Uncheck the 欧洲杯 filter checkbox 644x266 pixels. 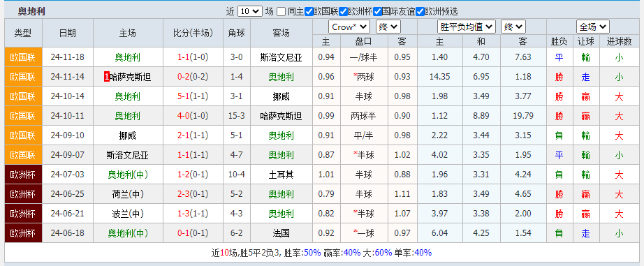344,11
